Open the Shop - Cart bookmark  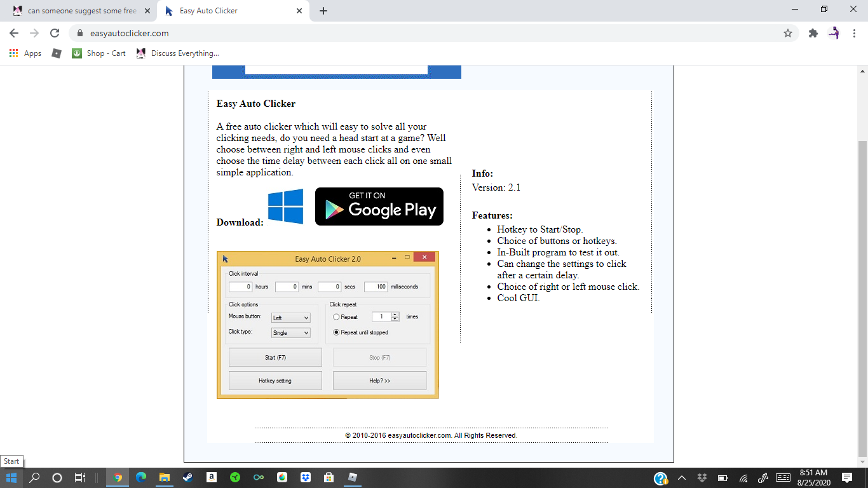click(x=99, y=53)
